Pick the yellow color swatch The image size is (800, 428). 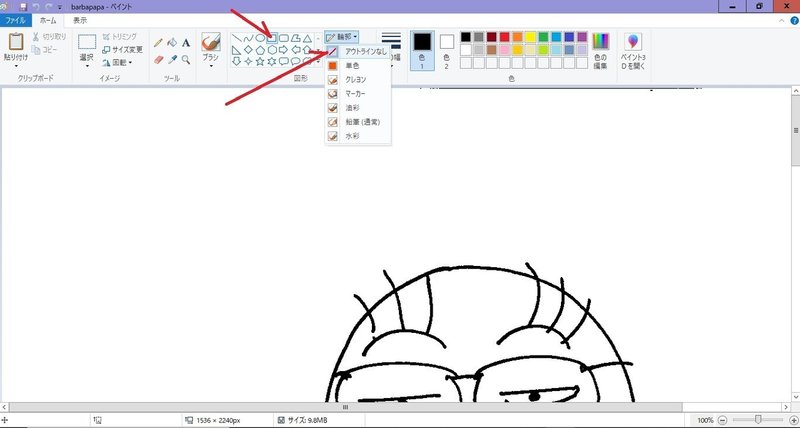[531, 37]
